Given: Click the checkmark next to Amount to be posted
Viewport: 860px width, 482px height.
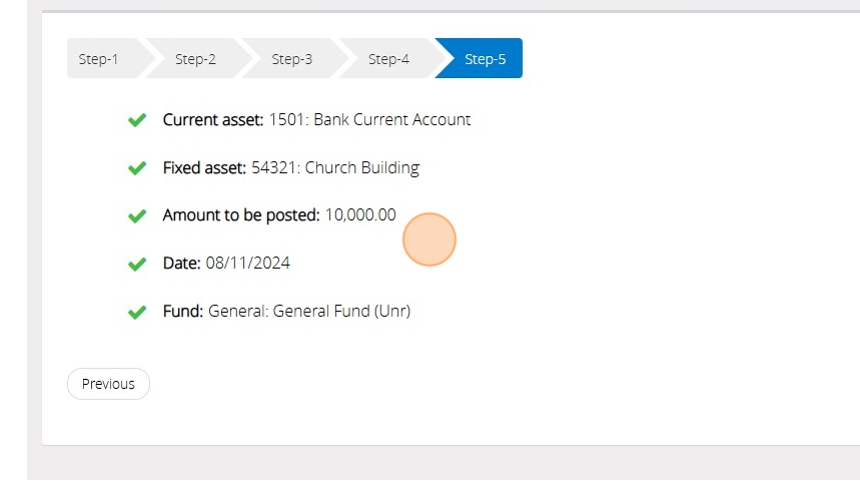Looking at the screenshot, I should pos(137,216).
